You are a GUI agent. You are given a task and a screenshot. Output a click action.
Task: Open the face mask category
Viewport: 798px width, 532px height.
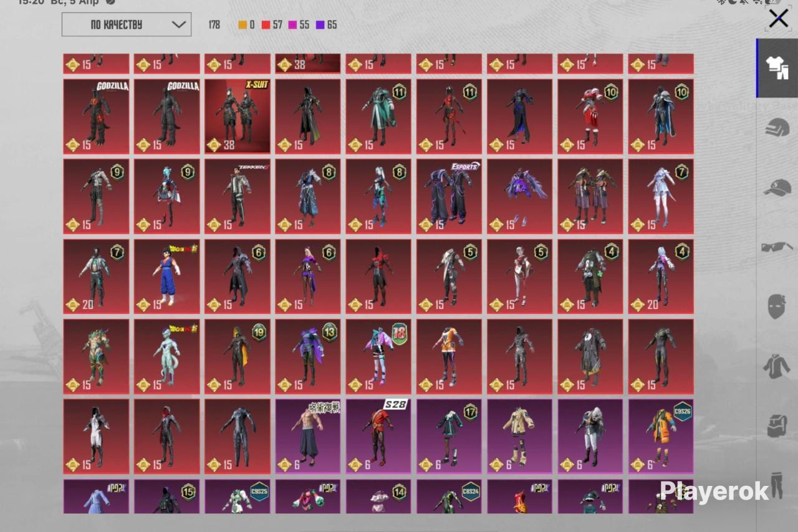tap(777, 307)
